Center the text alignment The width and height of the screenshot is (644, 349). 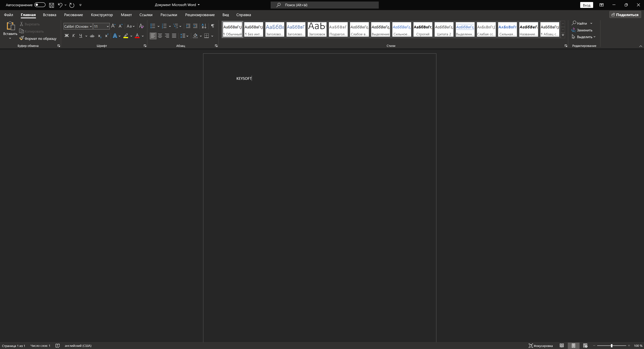click(160, 36)
